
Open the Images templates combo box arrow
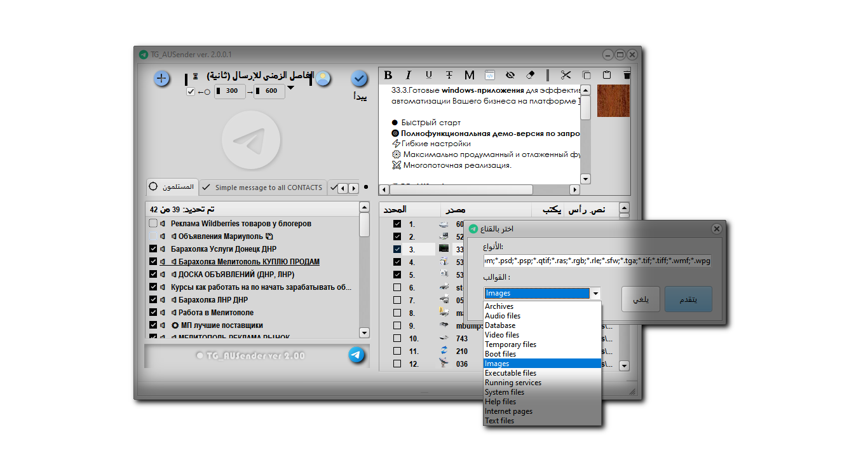[x=595, y=294]
